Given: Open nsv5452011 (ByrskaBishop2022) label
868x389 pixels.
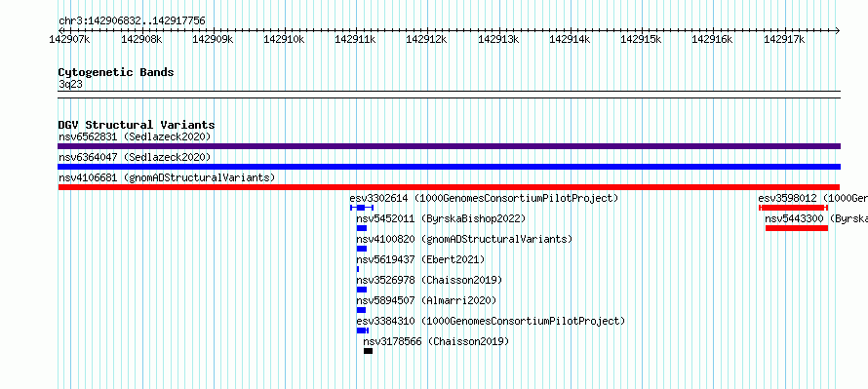Looking at the screenshot, I should click(x=441, y=218).
